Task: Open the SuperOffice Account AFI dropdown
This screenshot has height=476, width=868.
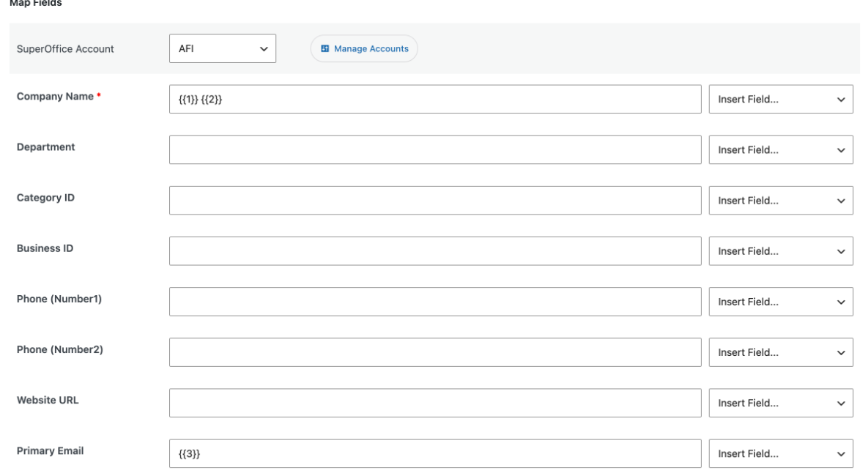Action: click(223, 49)
